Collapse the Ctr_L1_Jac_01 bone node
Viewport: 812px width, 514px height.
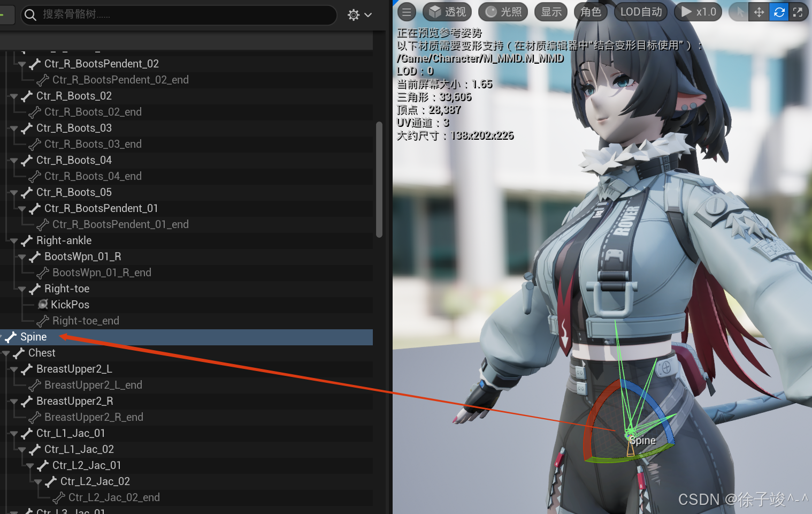(x=14, y=434)
